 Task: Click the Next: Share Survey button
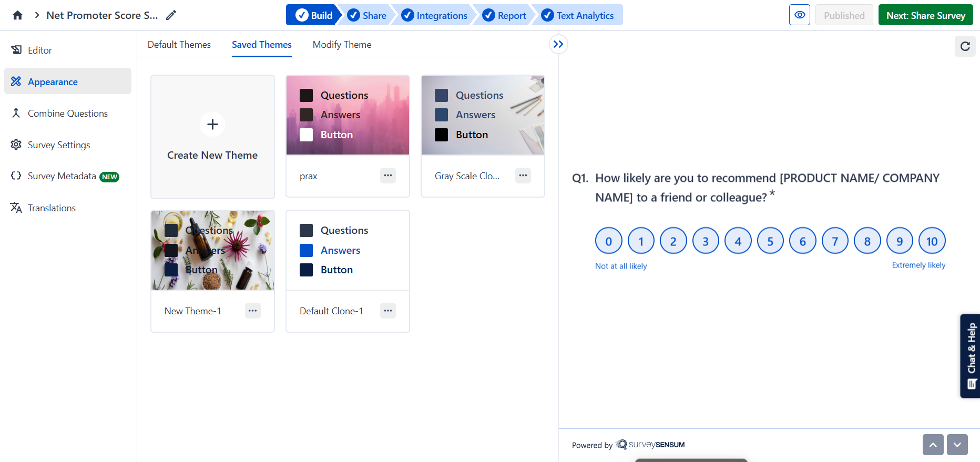click(925, 15)
